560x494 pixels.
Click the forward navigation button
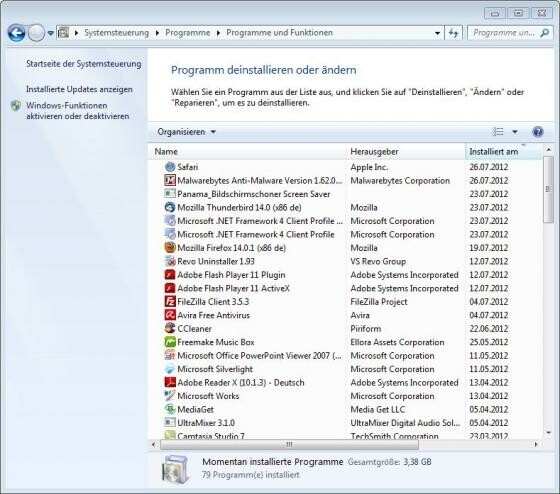(36, 33)
